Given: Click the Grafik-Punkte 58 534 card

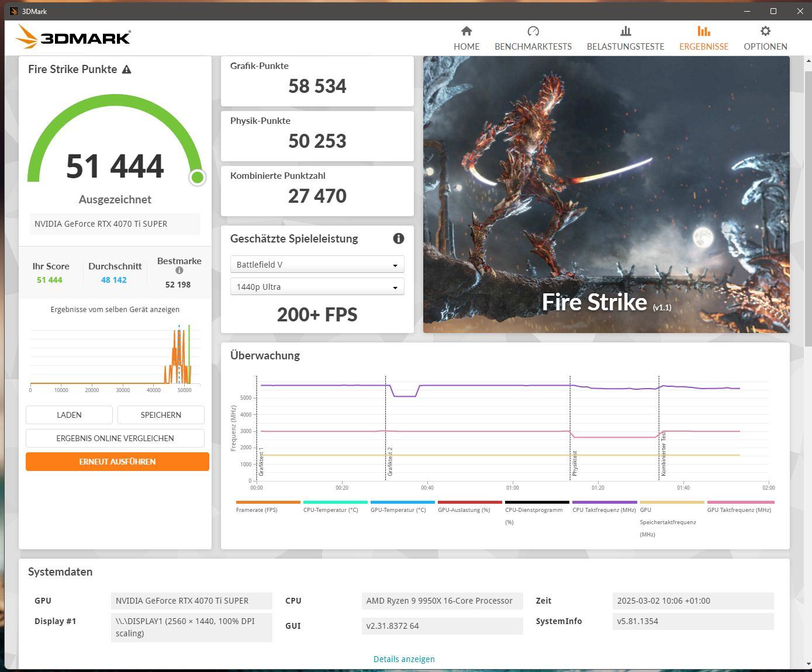Looking at the screenshot, I should pyautogui.click(x=317, y=81).
